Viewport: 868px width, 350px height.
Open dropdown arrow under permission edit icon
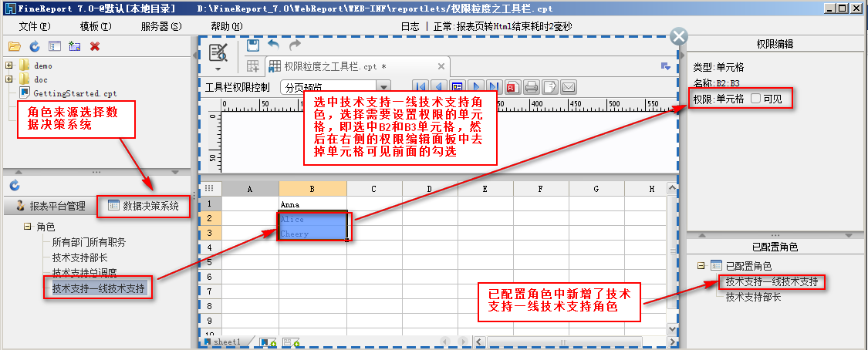pyautogui.click(x=218, y=69)
